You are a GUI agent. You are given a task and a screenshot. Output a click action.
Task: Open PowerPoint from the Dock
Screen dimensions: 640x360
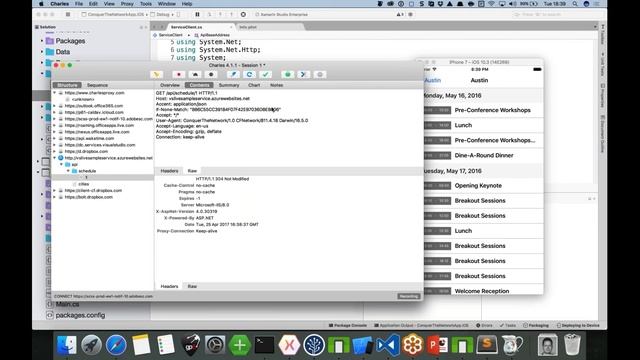[437, 345]
